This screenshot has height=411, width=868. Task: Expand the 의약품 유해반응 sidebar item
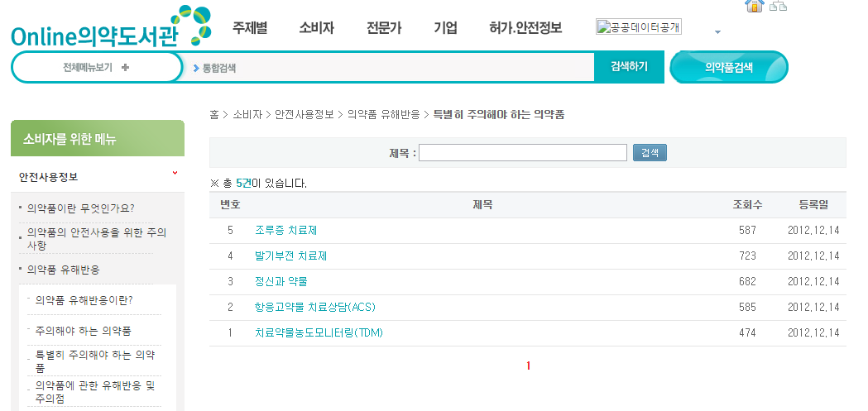coord(64,270)
